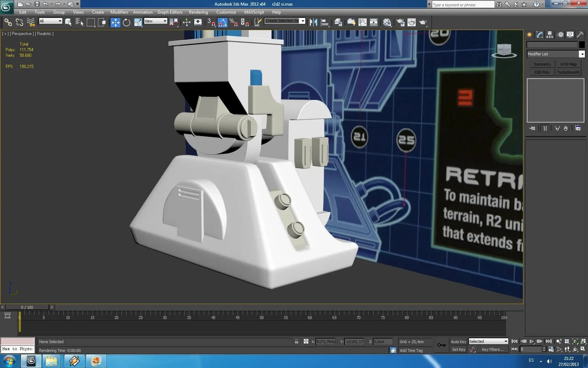This screenshot has height=368, width=588.
Task: Open Windows Explorer from the taskbar
Action: pyautogui.click(x=51, y=361)
